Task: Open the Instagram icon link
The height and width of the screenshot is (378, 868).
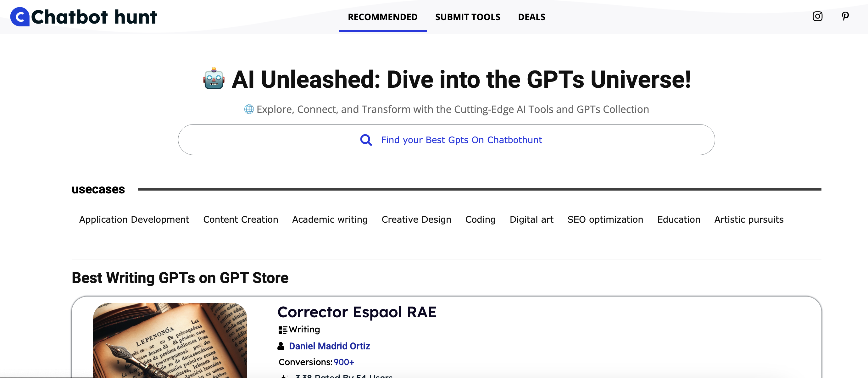Action: (817, 16)
